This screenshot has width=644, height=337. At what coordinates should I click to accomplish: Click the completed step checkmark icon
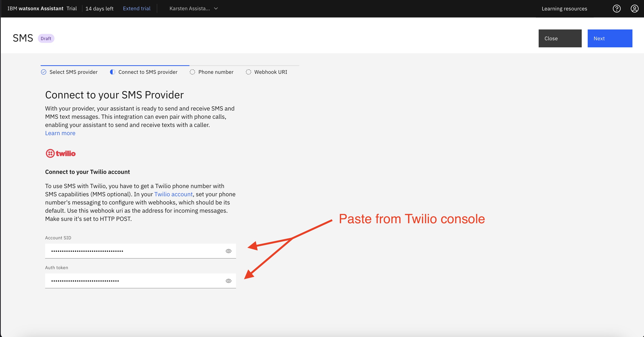click(43, 72)
